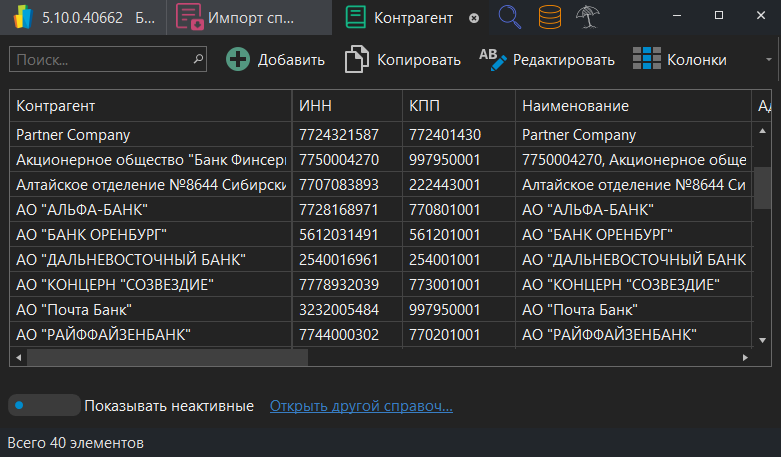Select АО "РАЙФФАЙЗЕНБАНК" in Контрагент column

[150, 335]
